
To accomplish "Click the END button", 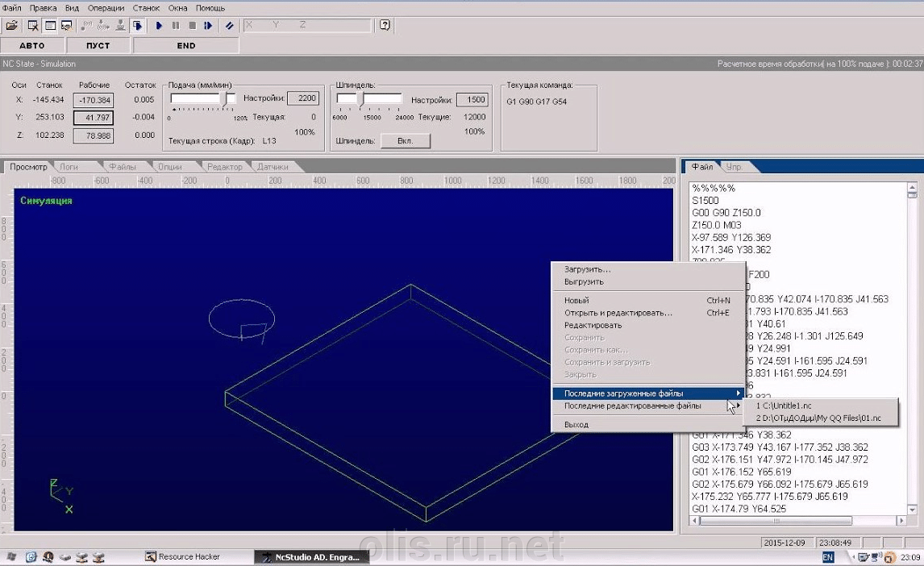I will [x=186, y=46].
